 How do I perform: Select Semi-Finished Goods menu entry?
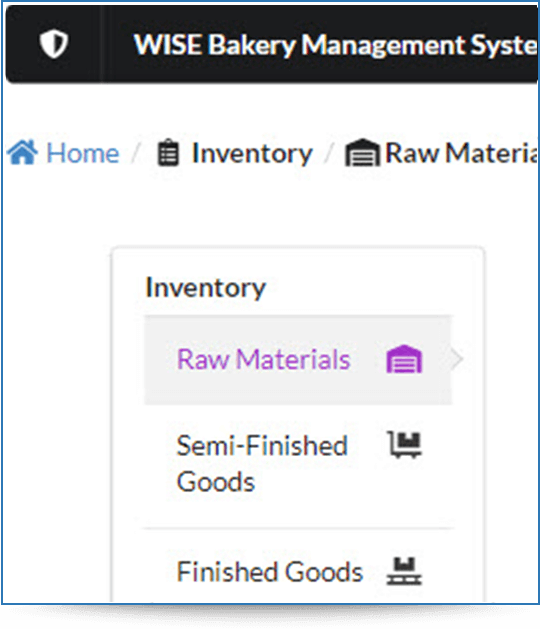[x=262, y=463]
